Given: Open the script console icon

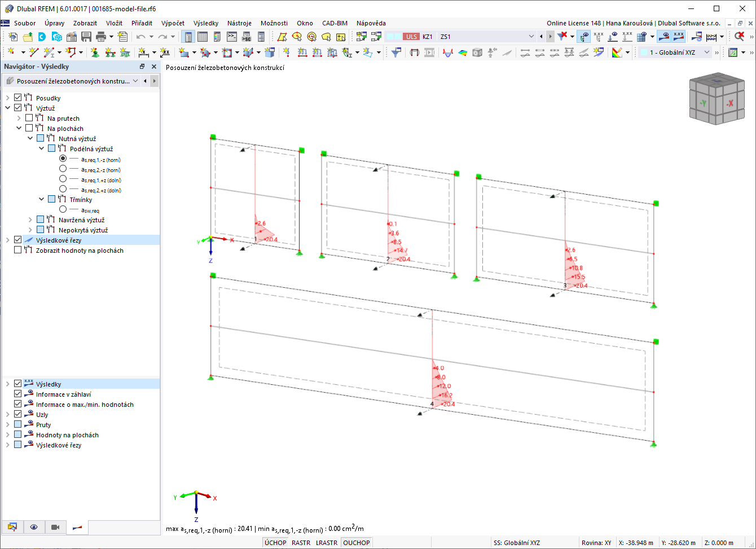Looking at the screenshot, I should pyautogui.click(x=232, y=37).
